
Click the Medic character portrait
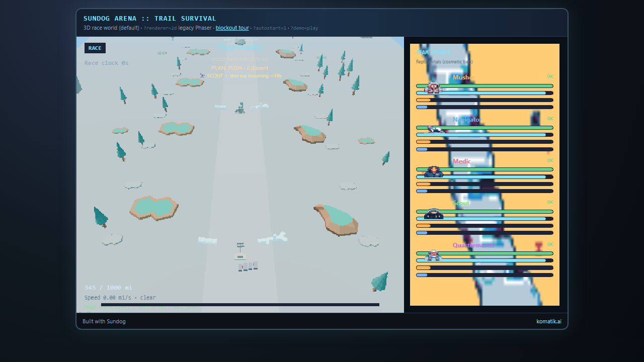pos(434,171)
